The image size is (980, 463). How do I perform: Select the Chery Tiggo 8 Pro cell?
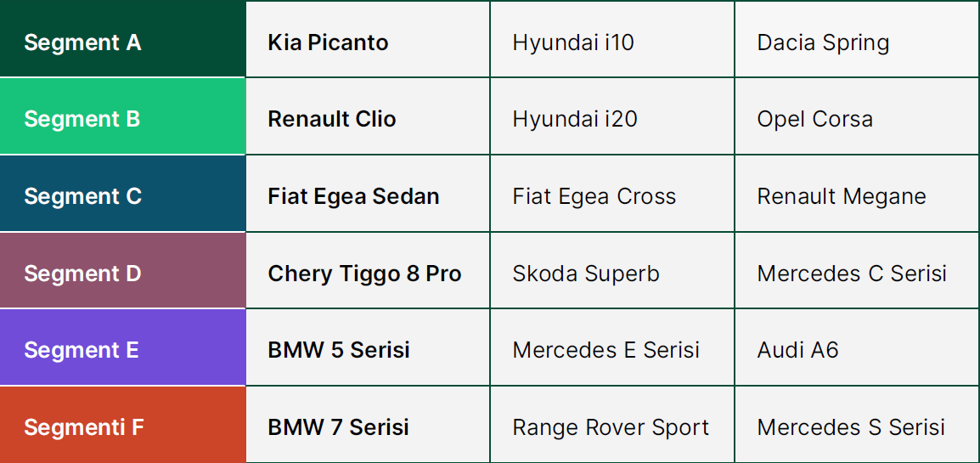(364, 274)
